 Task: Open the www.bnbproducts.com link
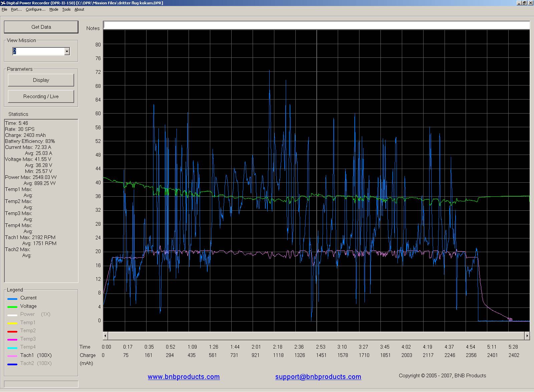pyautogui.click(x=184, y=377)
